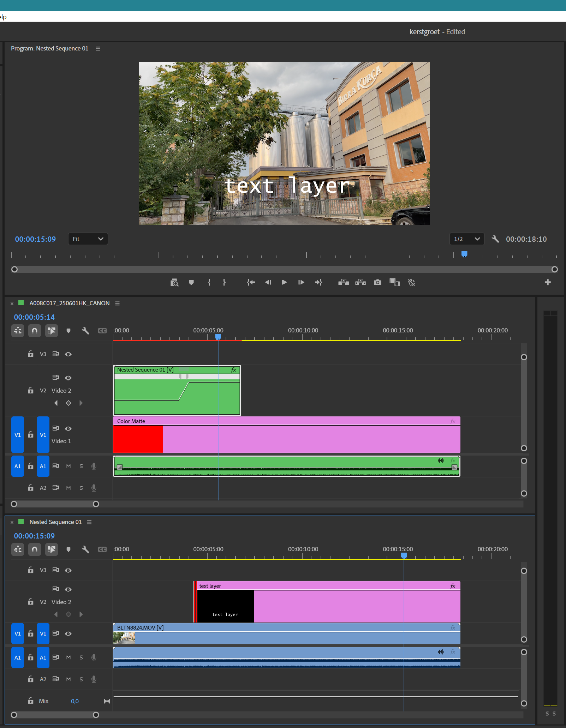This screenshot has width=566, height=728.
Task: Enable Snap magnet in Nested Sequence timeline
Action: 35,549
